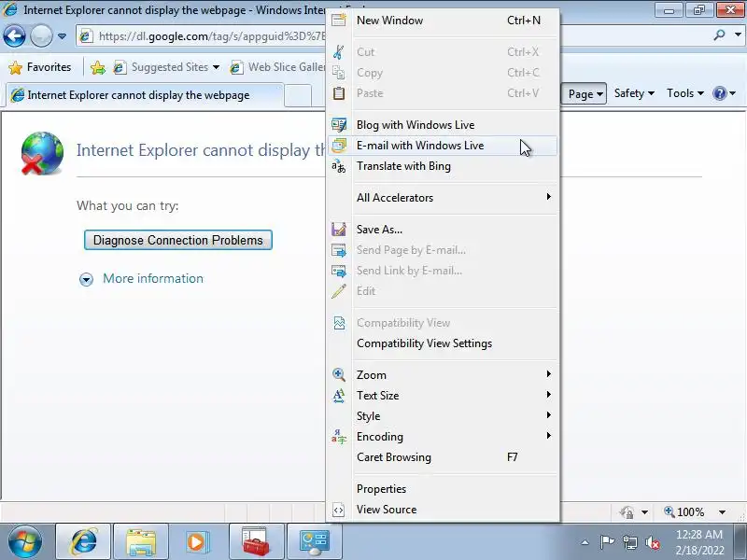The height and width of the screenshot is (560, 747).
Task: Select the Internet Explorer cannot display tab
Action: coord(146,95)
